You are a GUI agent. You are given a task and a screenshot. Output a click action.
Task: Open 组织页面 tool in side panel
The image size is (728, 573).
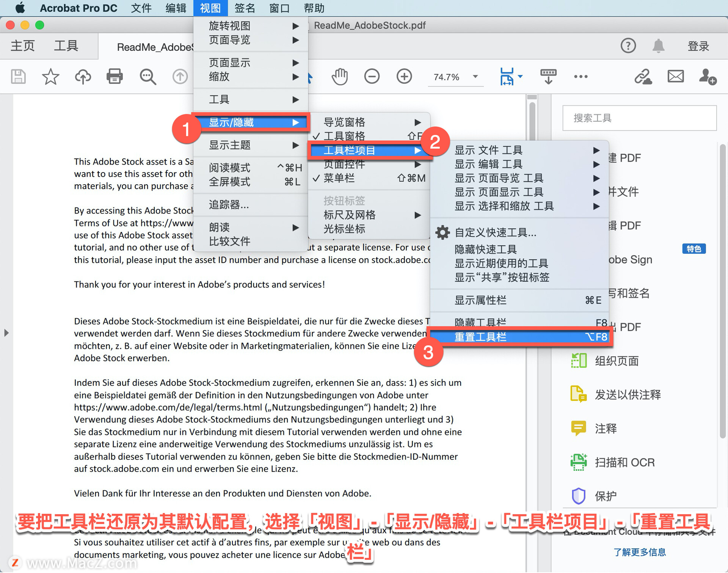point(605,361)
